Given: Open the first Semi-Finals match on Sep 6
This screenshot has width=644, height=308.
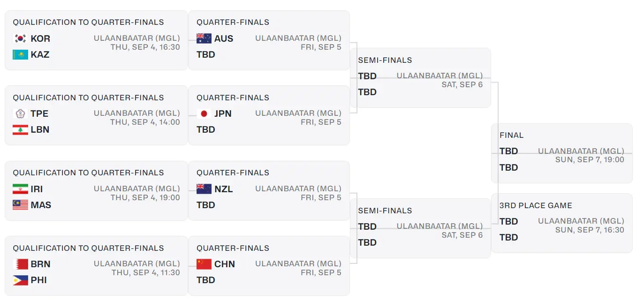Looking at the screenshot, I should tap(420, 78).
